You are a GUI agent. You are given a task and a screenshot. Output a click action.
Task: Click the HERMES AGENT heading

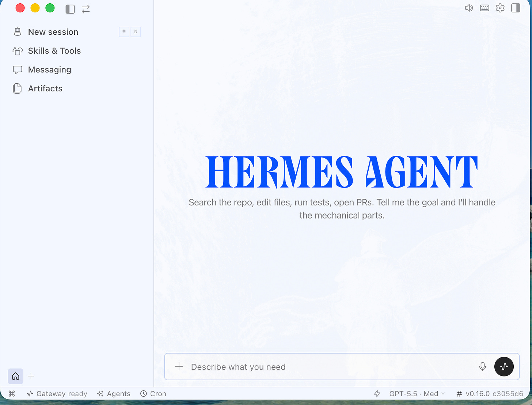tap(342, 172)
